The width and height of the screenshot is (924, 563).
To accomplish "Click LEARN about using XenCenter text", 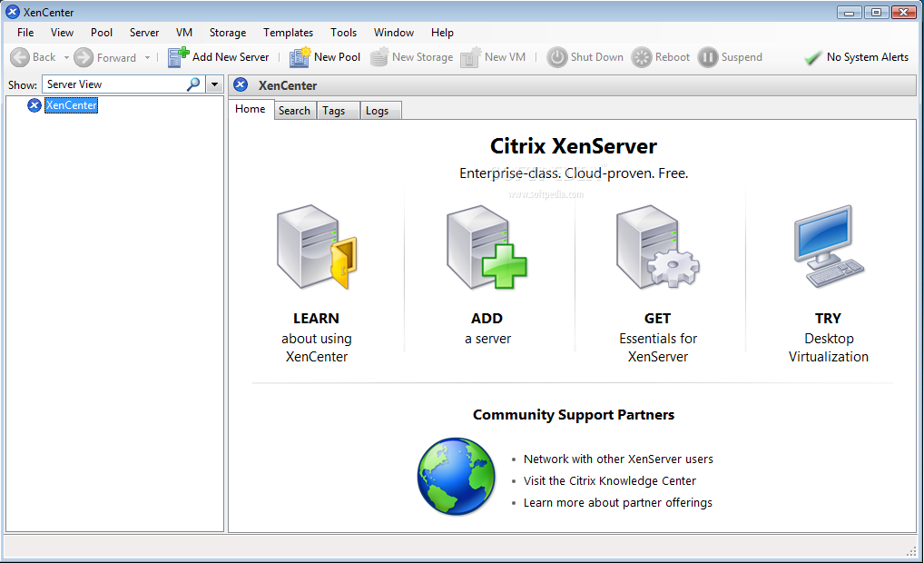I will click(317, 337).
